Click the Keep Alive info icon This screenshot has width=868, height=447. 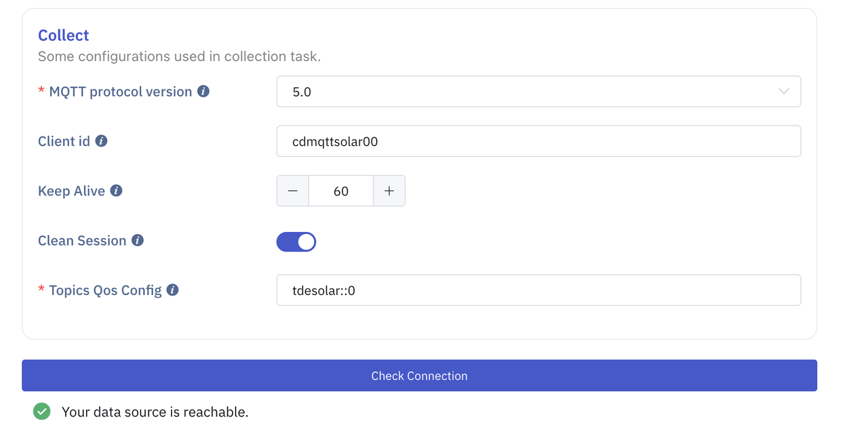point(117,191)
